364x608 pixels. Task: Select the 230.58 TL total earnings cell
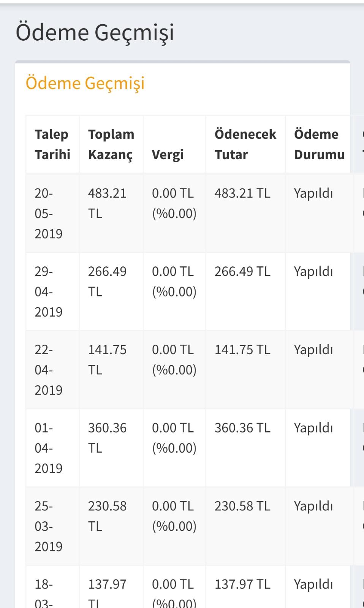pos(111,526)
